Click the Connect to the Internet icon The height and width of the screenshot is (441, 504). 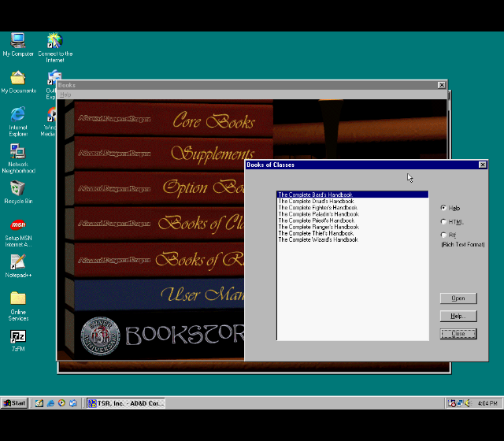pyautogui.click(x=54, y=42)
